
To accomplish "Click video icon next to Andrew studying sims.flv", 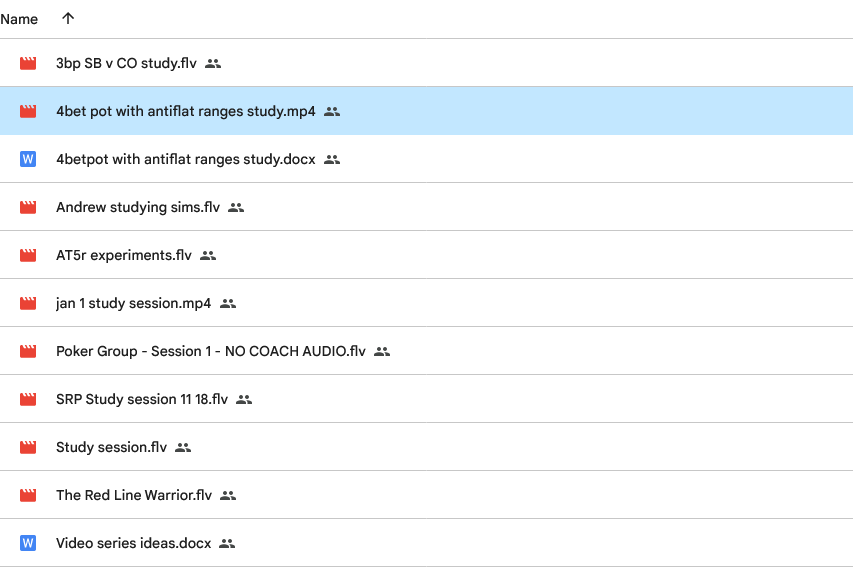I will click(x=28, y=208).
